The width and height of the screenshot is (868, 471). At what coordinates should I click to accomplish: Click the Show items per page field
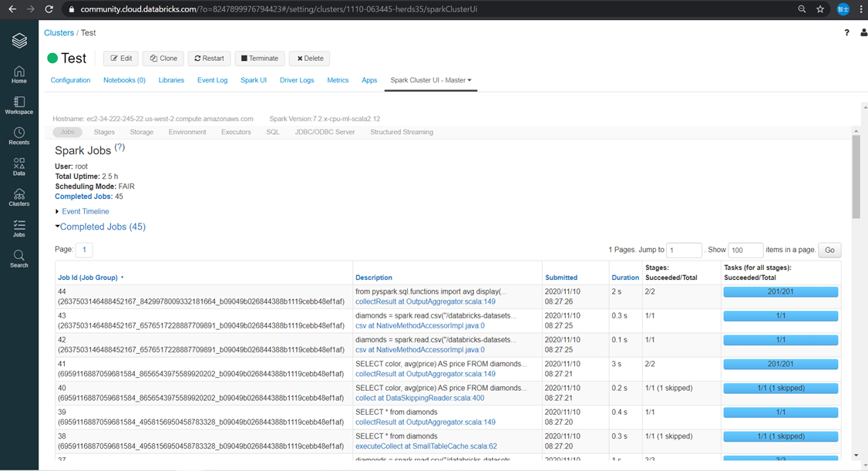point(745,251)
